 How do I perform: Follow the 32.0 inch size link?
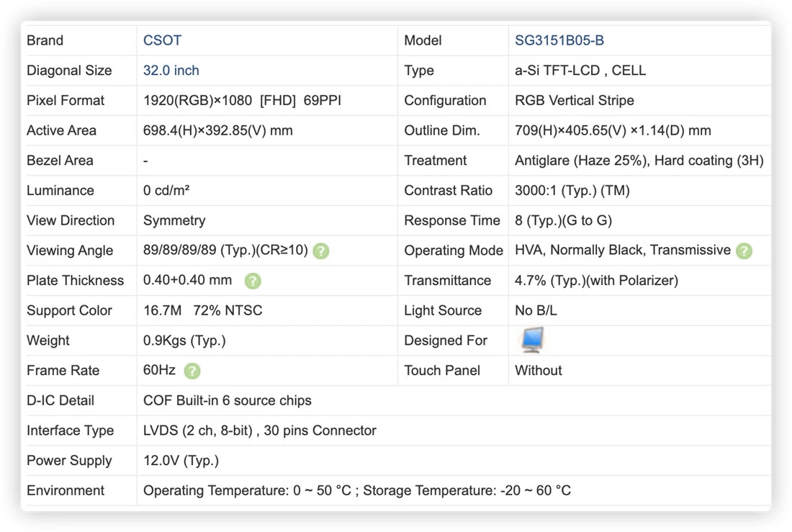point(171,71)
